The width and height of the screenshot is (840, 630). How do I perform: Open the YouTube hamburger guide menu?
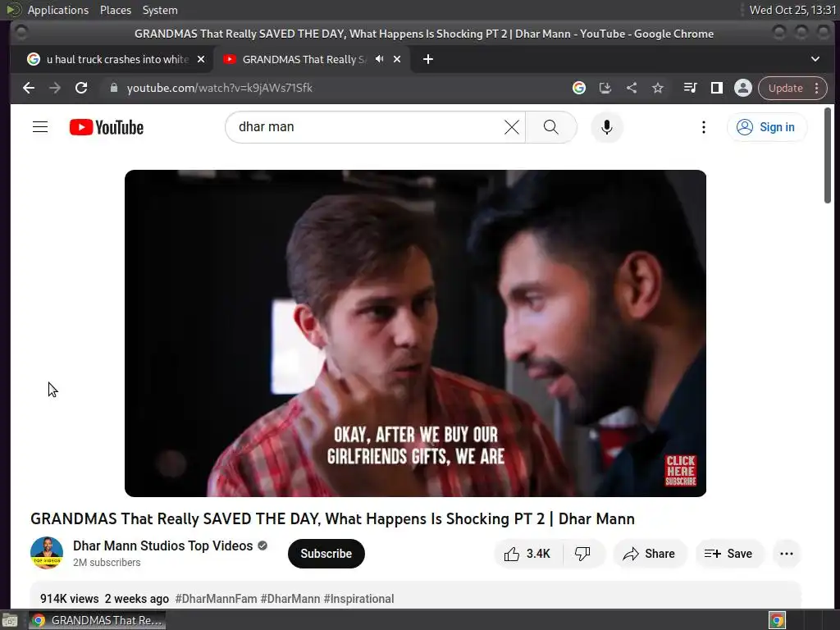[x=40, y=127]
